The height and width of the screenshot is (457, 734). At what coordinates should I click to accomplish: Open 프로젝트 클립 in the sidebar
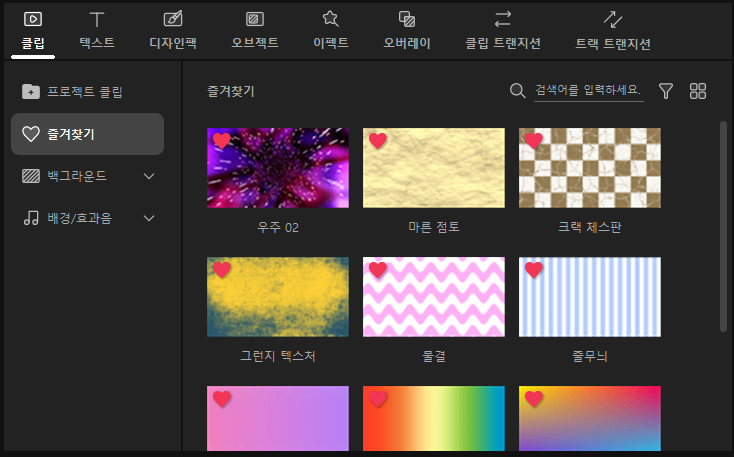click(86, 92)
